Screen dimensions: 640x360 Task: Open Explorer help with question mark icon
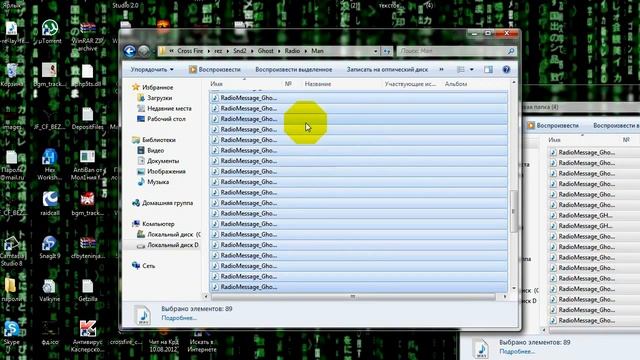(x=506, y=70)
